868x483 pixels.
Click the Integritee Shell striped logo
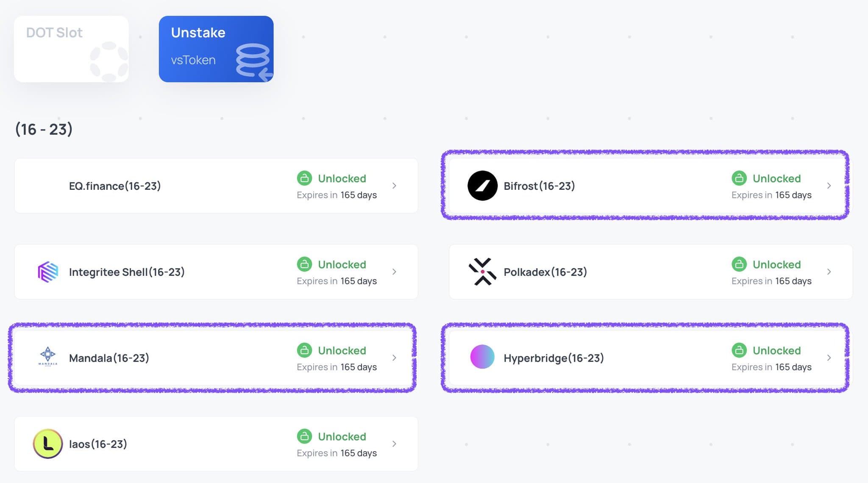(48, 272)
